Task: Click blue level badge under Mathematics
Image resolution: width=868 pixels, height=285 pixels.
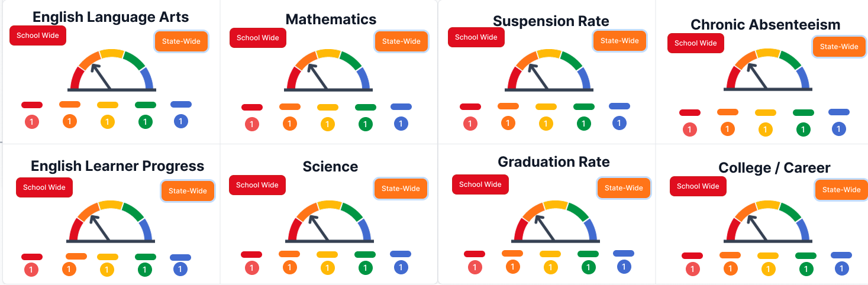Action: click(x=401, y=124)
